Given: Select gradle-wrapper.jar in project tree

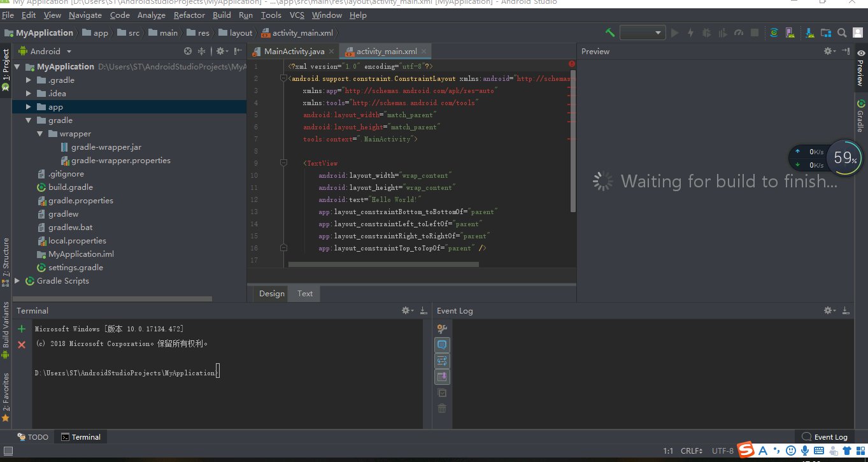Looking at the screenshot, I should (101, 147).
